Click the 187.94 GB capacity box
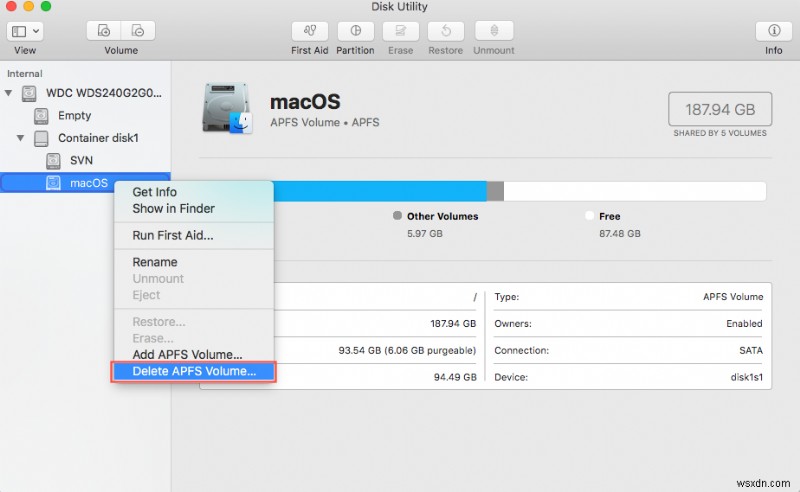 720,109
